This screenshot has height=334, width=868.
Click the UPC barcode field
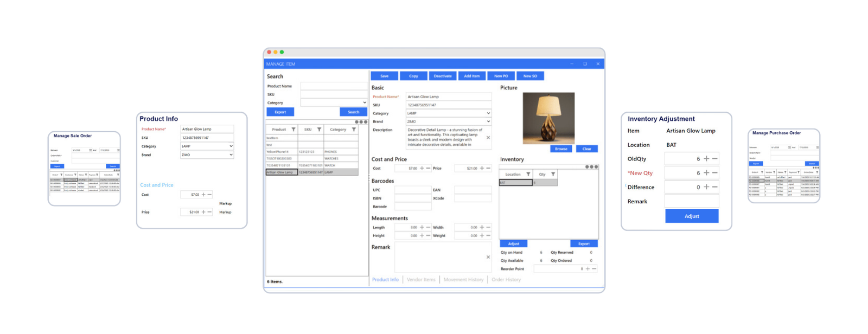(413, 190)
